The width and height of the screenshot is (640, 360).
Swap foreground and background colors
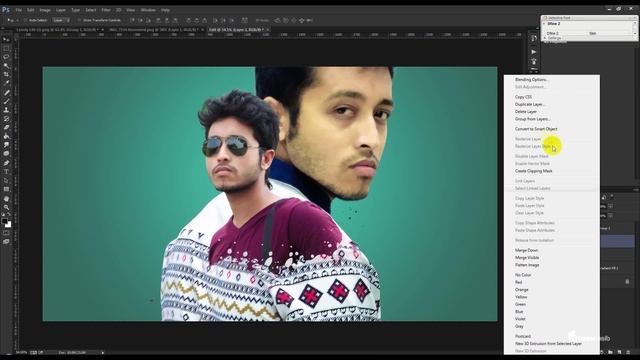[x=9, y=215]
